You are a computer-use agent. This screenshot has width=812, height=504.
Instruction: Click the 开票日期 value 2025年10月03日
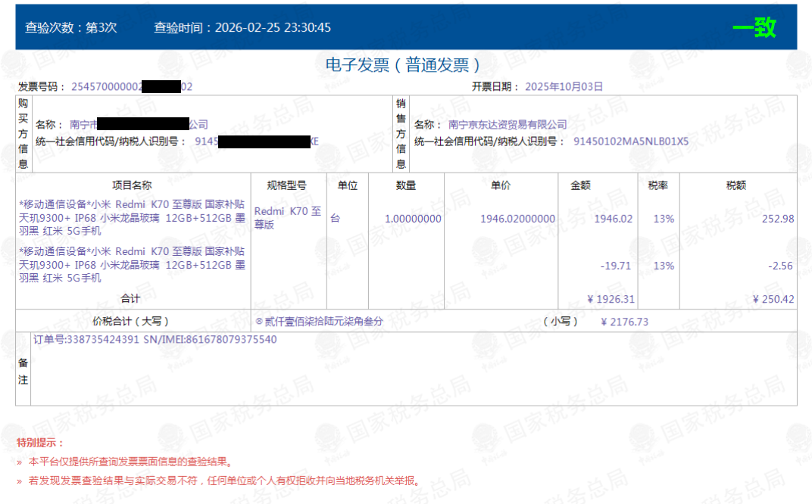(564, 87)
